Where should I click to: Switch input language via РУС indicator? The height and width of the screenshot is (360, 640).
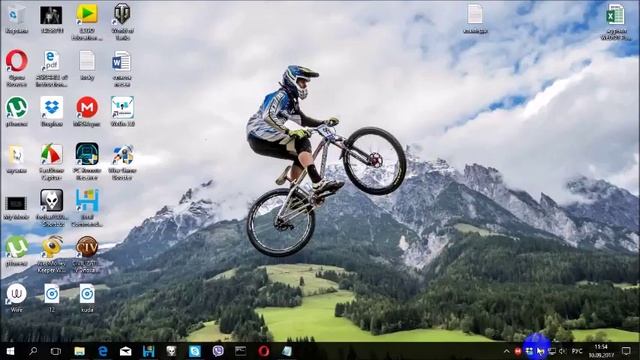[x=577, y=351]
